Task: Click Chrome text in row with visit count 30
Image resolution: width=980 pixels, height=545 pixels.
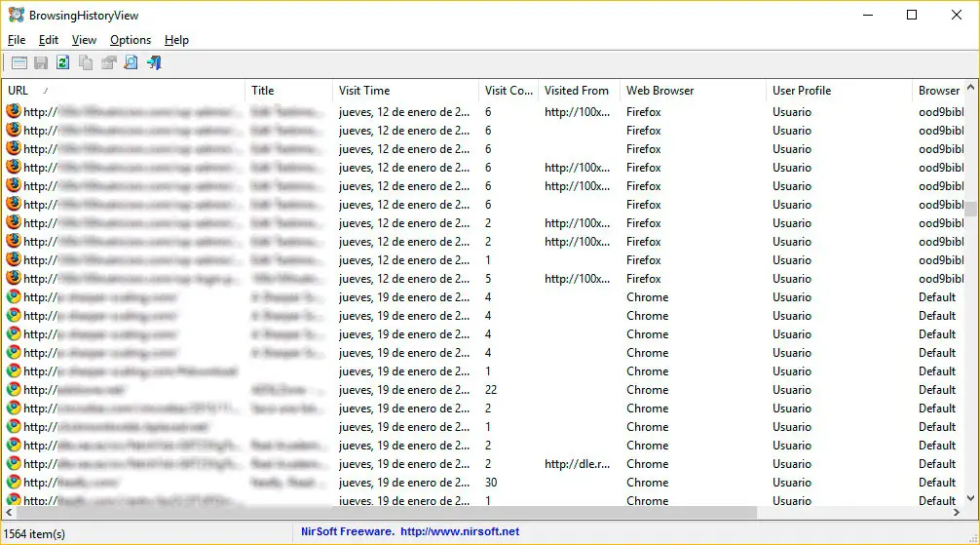Action: tap(648, 482)
